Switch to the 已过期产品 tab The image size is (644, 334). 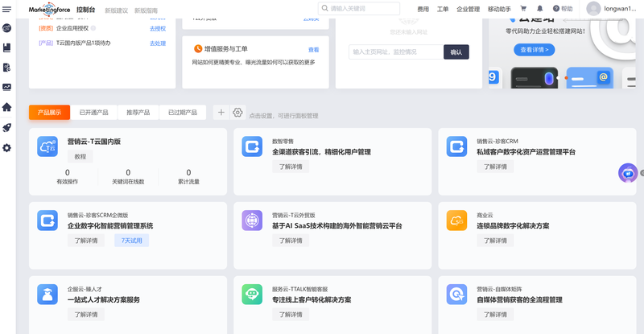[183, 112]
